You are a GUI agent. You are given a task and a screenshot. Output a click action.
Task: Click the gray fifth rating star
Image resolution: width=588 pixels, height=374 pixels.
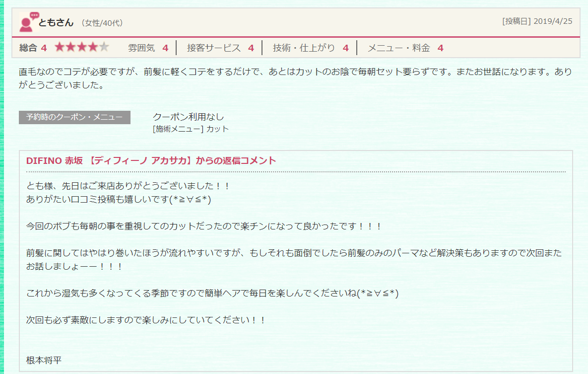coord(104,48)
